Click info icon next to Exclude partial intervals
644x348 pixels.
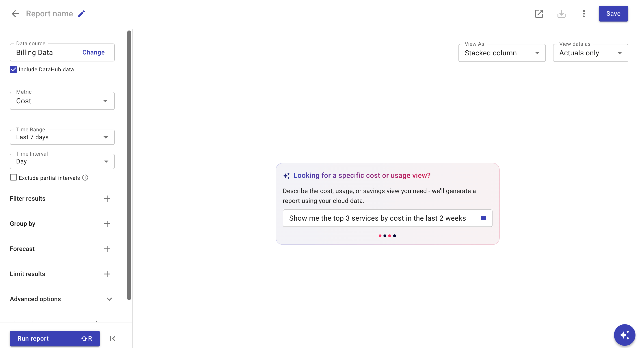85,178
